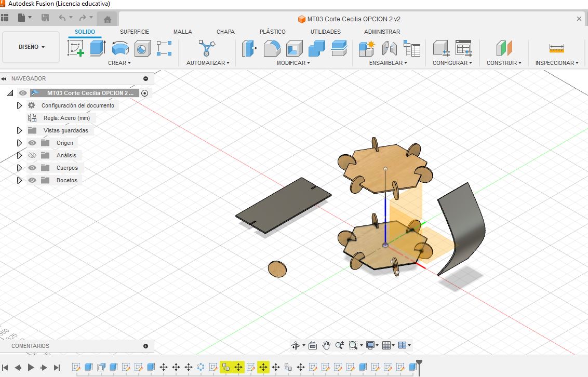Activate the root component radio button
Viewport: 588px width, 377px height.
(x=145, y=93)
